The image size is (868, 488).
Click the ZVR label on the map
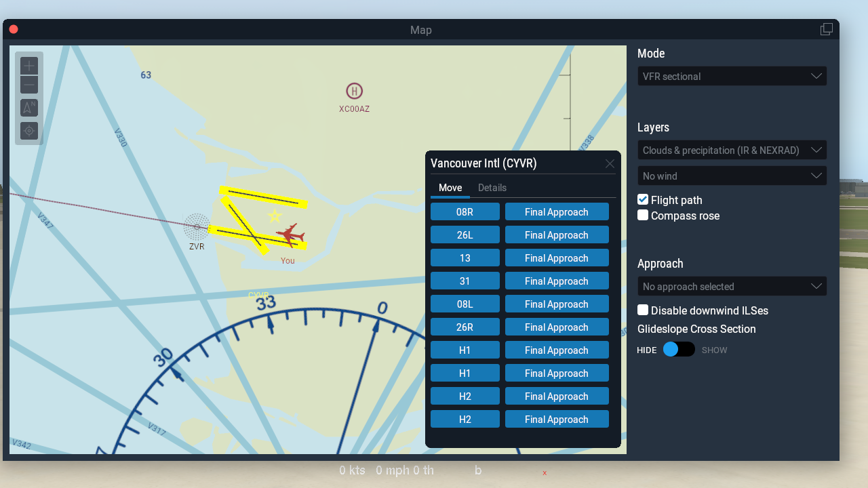pyautogui.click(x=197, y=247)
